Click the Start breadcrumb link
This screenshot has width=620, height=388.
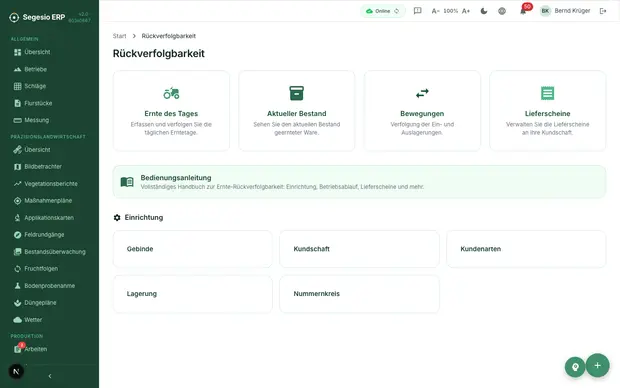119,36
